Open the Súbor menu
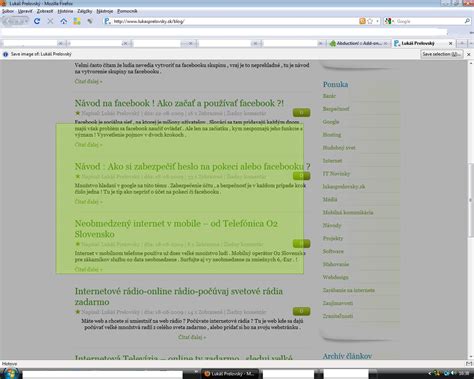 [8, 11]
